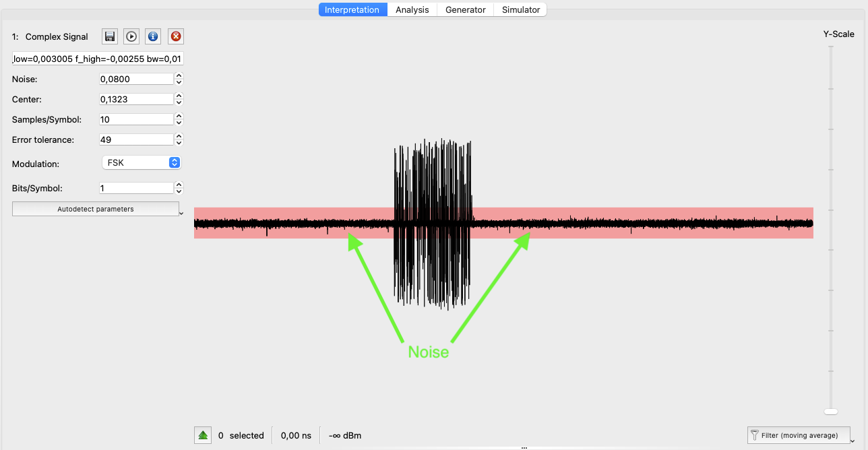Select the Bits/Symbol input field
This screenshot has height=450, width=868.
tap(135, 187)
